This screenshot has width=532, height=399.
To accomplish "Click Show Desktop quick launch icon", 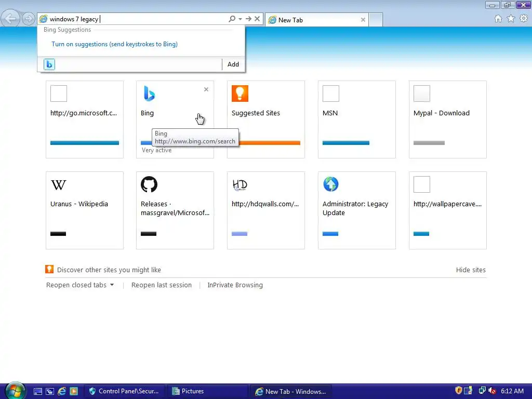I will pyautogui.click(x=37, y=391).
